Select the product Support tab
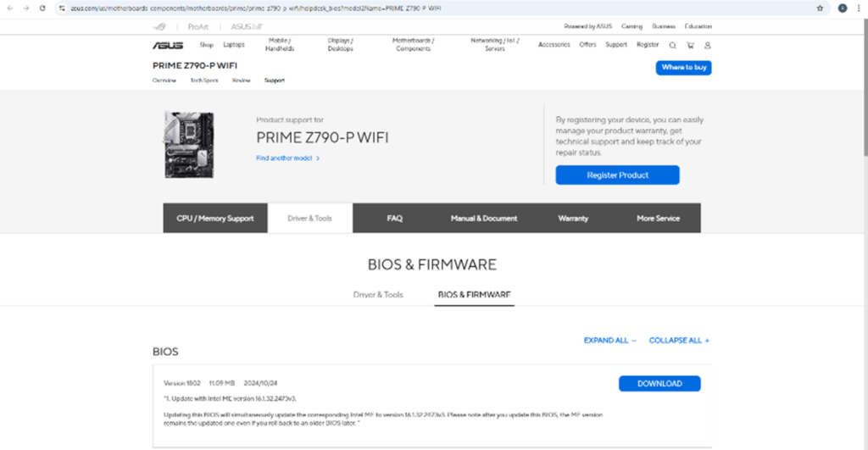 click(x=275, y=81)
